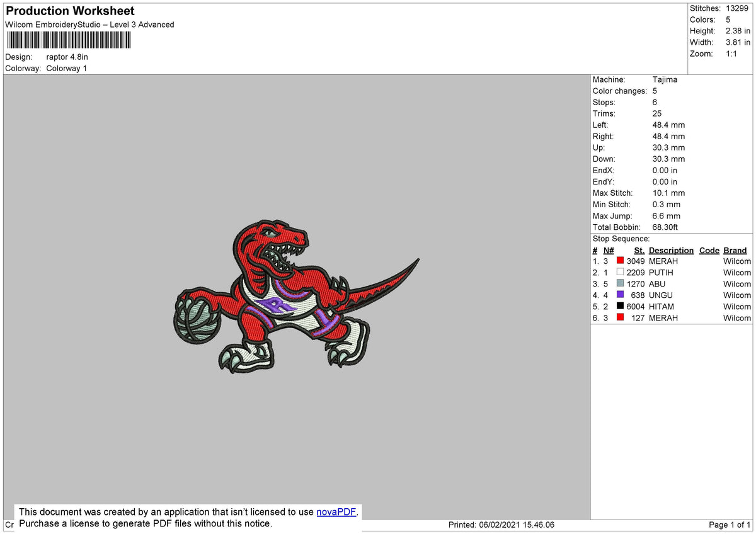
Task: Click the white PUTIH color chip
Action: [619, 272]
